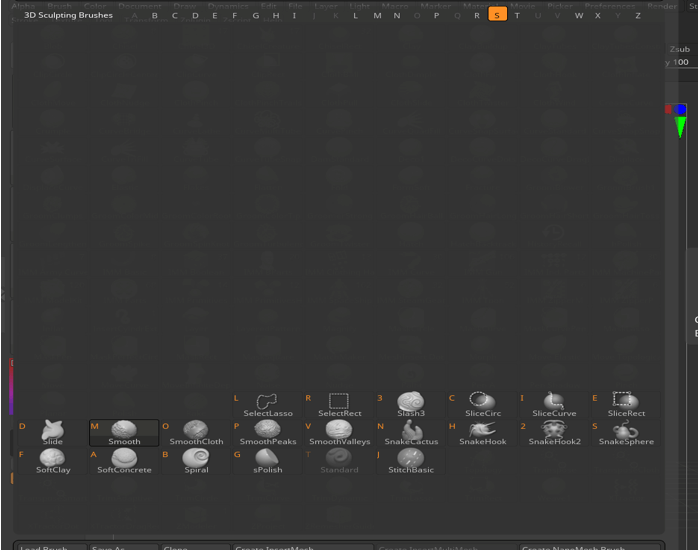Filter brushes by letter X

click(598, 16)
